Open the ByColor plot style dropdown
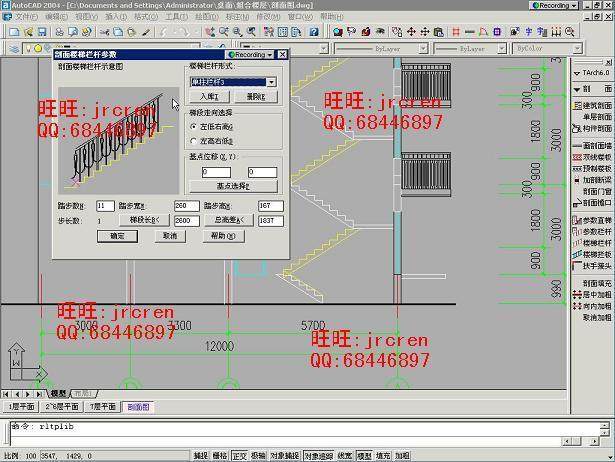 pos(577,49)
